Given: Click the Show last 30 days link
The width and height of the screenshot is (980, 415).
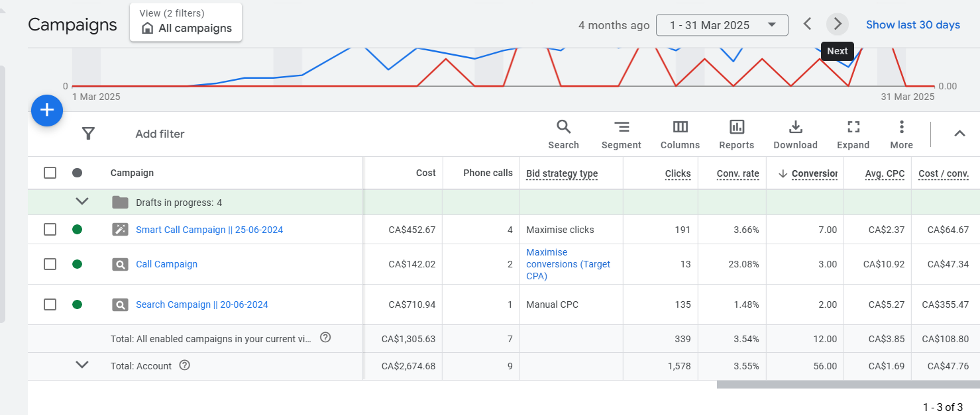Looking at the screenshot, I should click(x=912, y=24).
